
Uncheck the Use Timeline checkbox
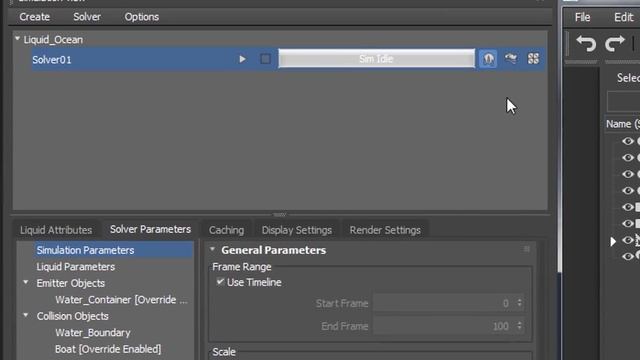(x=220, y=282)
